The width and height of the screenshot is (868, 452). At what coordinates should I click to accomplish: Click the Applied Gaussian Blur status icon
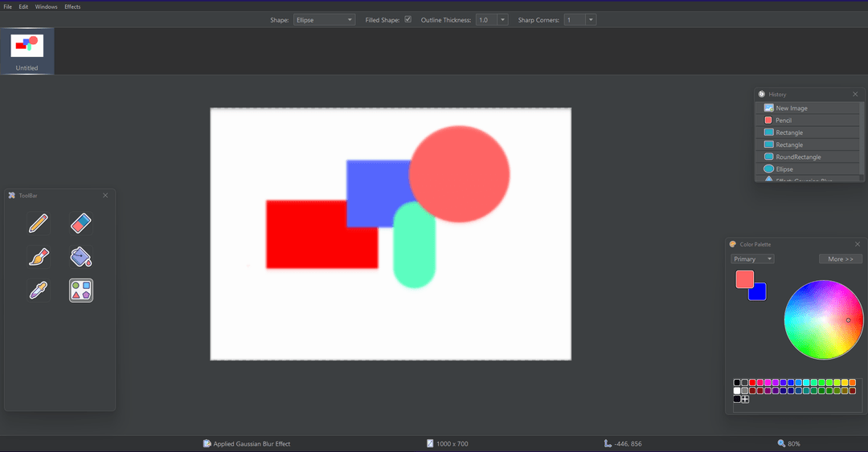tap(207, 443)
